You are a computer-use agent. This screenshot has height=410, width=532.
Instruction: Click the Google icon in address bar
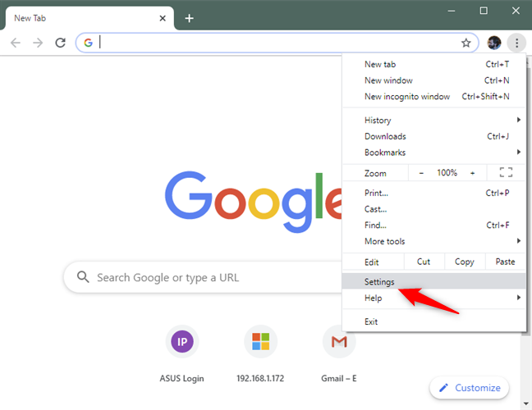88,43
